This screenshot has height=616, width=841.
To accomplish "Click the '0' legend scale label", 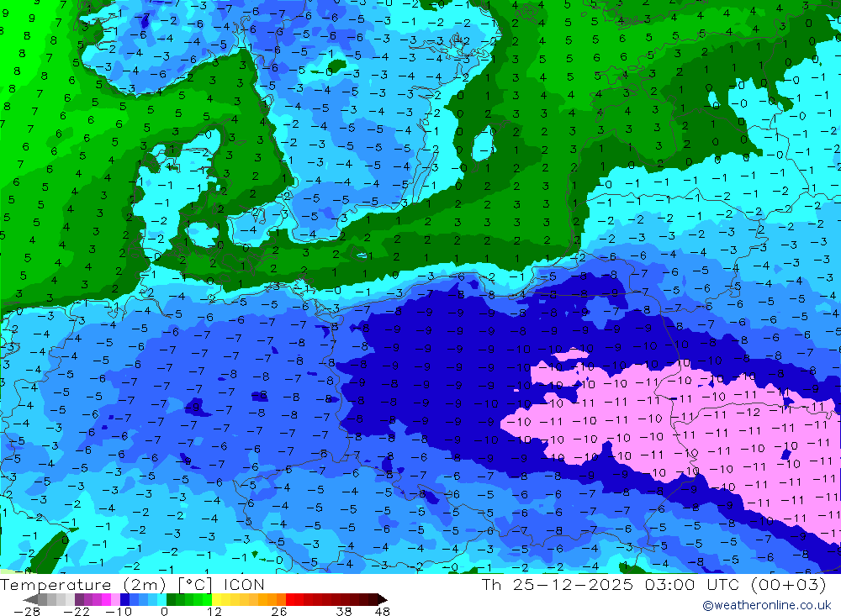I will [x=164, y=612].
